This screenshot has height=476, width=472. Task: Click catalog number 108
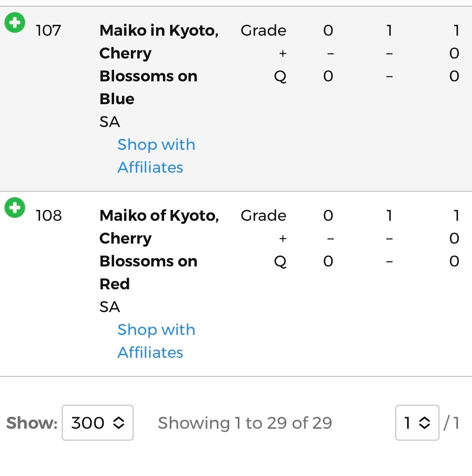point(48,216)
